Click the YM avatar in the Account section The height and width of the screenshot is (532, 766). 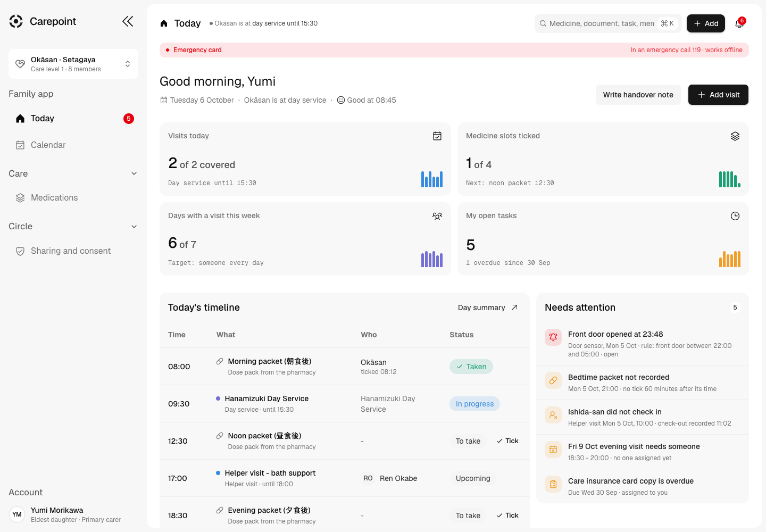(17, 514)
